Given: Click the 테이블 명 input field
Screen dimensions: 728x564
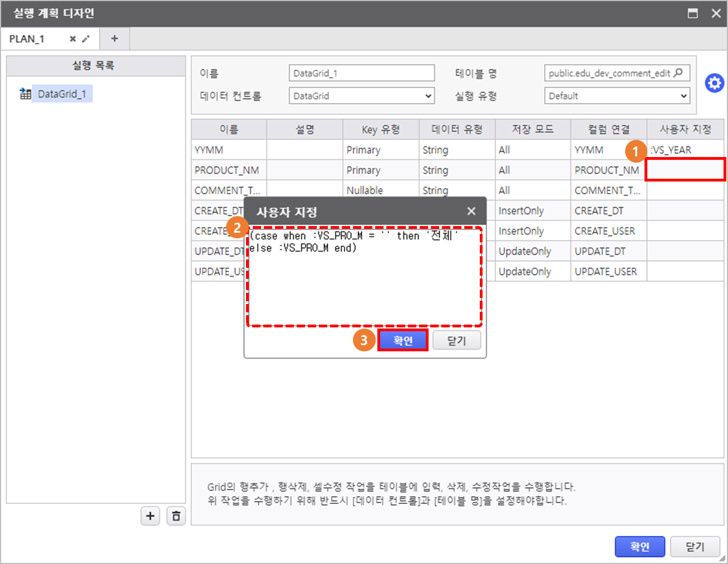Looking at the screenshot, I should click(x=617, y=73).
